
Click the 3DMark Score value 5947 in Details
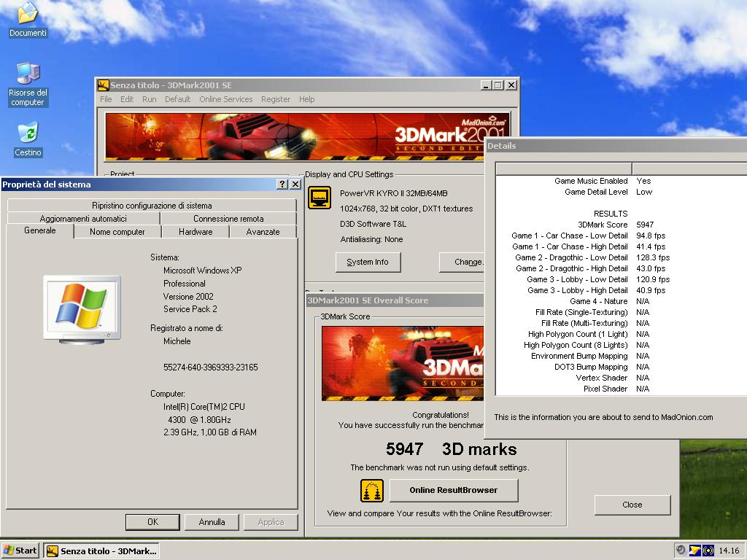(645, 225)
